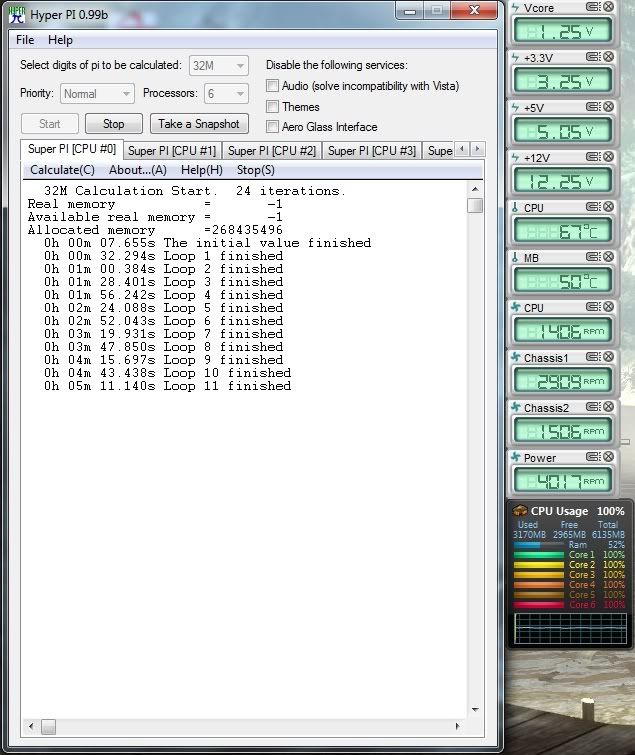
Task: Click the thermometer icon on MB gadget
Action: pyautogui.click(x=515, y=258)
